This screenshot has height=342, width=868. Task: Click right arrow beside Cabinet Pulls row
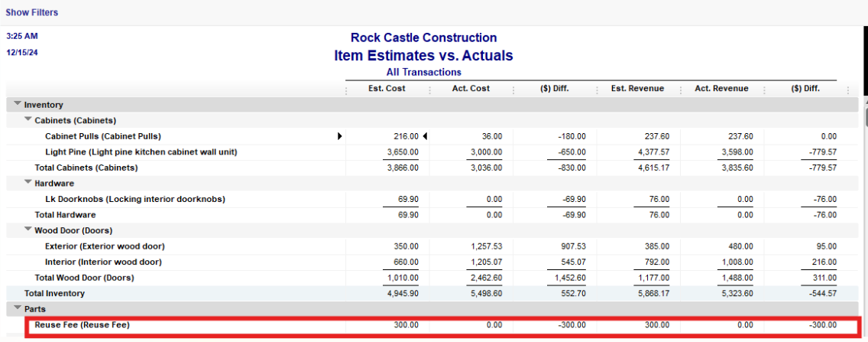[340, 136]
